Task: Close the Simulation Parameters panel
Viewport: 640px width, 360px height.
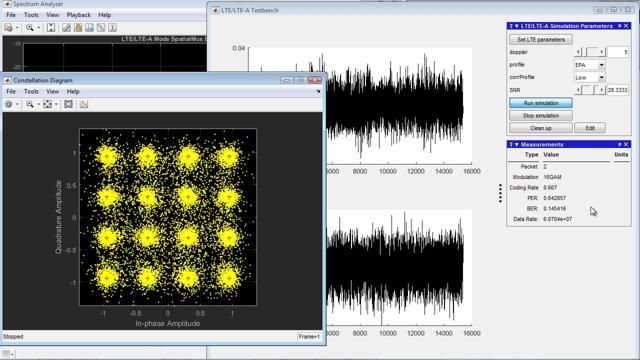Action: (627, 26)
